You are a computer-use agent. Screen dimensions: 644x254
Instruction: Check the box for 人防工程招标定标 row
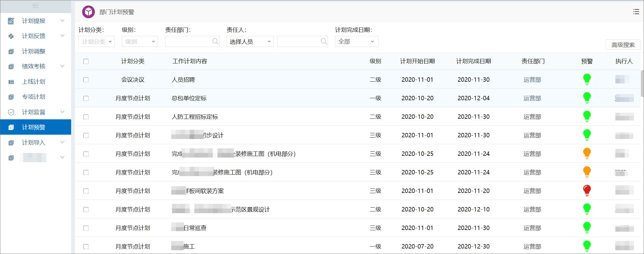[86, 117]
